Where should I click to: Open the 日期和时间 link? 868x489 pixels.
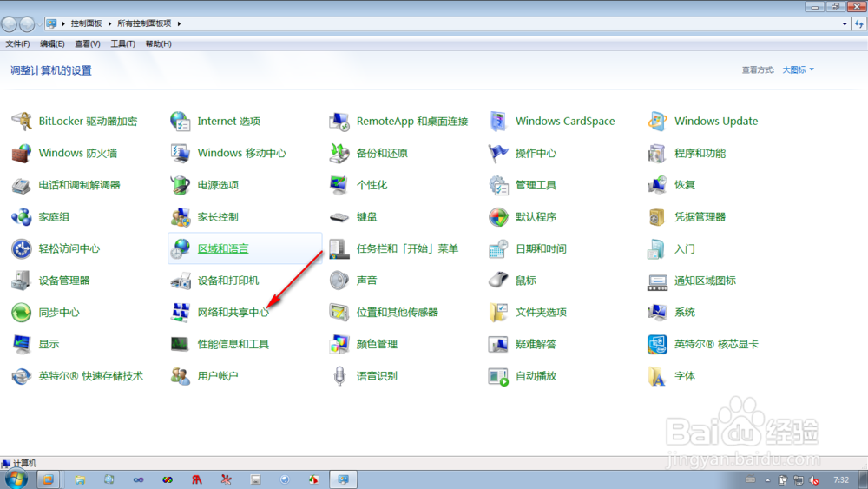[x=541, y=248]
